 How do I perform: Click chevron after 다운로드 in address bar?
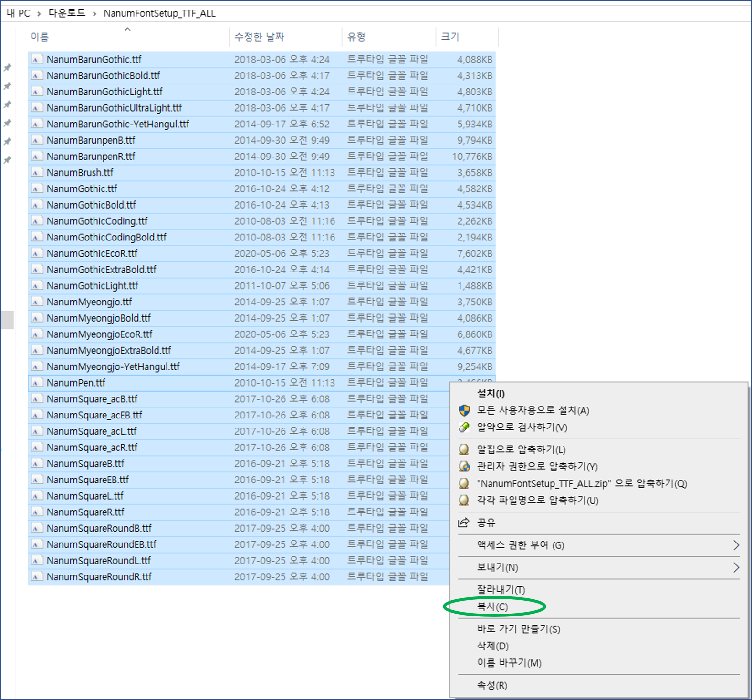pyautogui.click(x=94, y=13)
